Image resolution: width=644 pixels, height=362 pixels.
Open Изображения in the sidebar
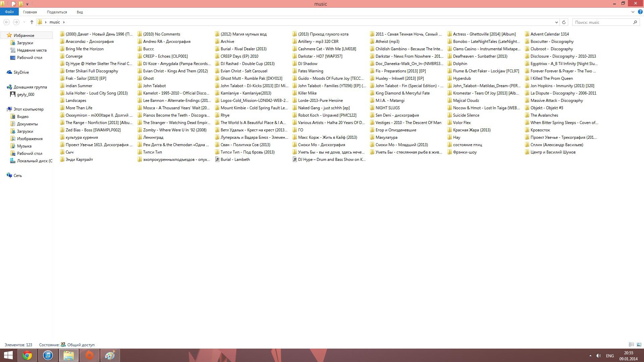pos(26,139)
